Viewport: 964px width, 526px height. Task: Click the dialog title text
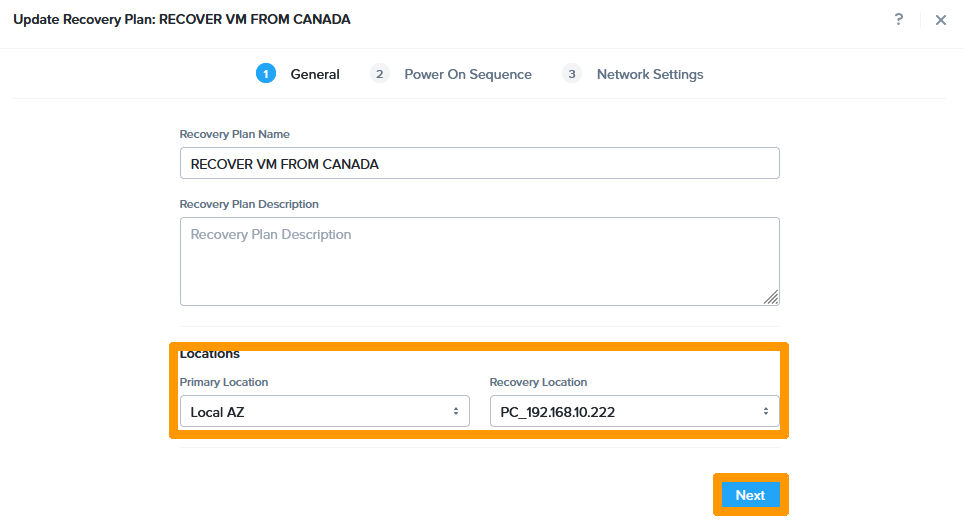pos(181,20)
